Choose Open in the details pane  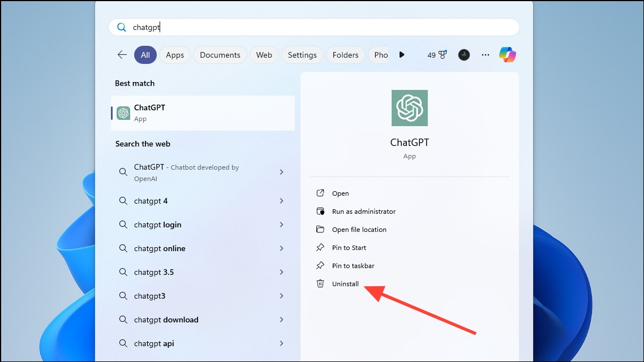[x=341, y=193]
